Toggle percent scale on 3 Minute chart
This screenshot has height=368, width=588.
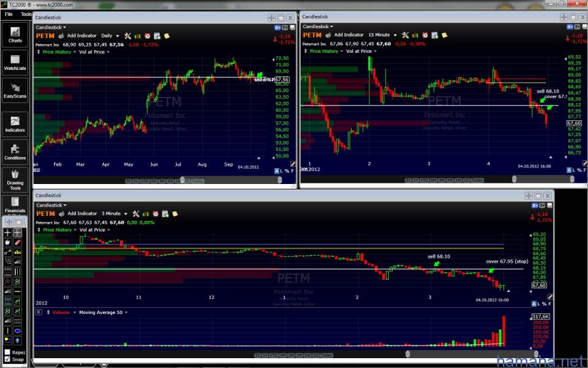(x=545, y=304)
